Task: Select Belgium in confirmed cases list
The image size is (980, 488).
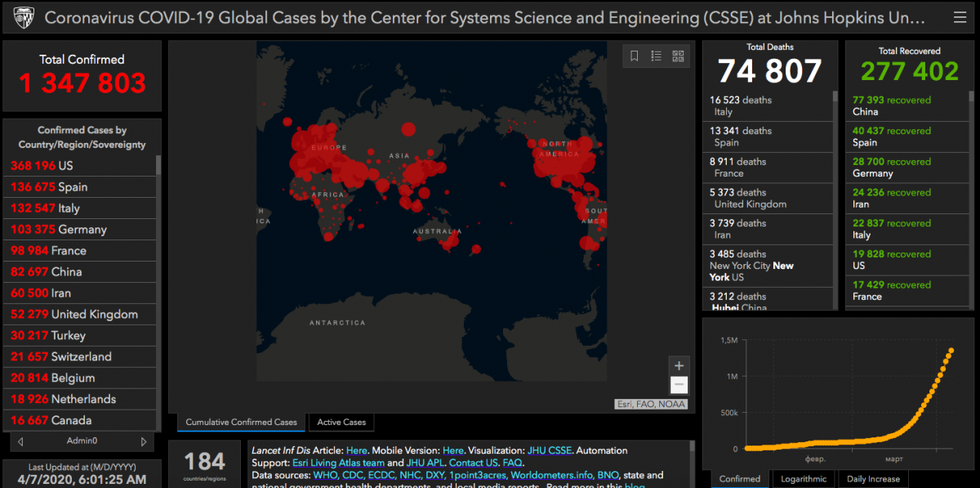Action: point(79,378)
